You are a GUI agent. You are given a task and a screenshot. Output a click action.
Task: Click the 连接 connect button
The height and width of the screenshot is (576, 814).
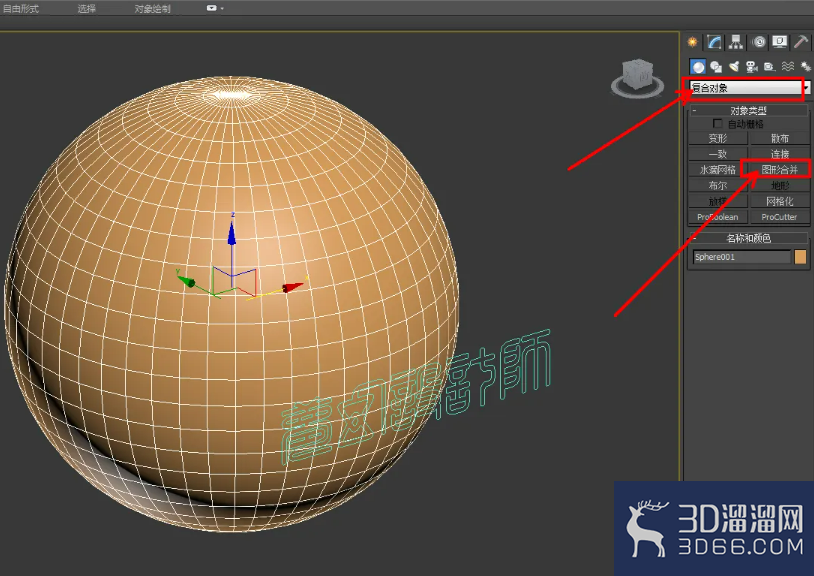pyautogui.click(x=779, y=154)
